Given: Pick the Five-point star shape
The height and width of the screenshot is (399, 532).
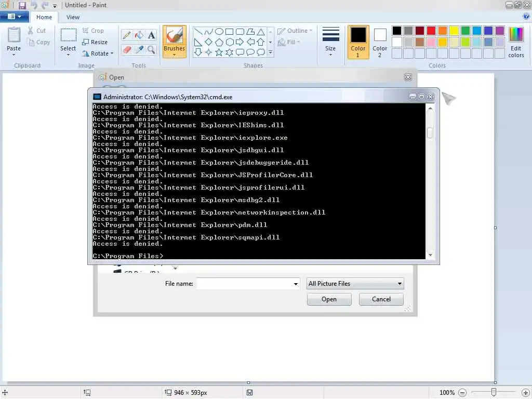Looking at the screenshot, I should point(219,52).
